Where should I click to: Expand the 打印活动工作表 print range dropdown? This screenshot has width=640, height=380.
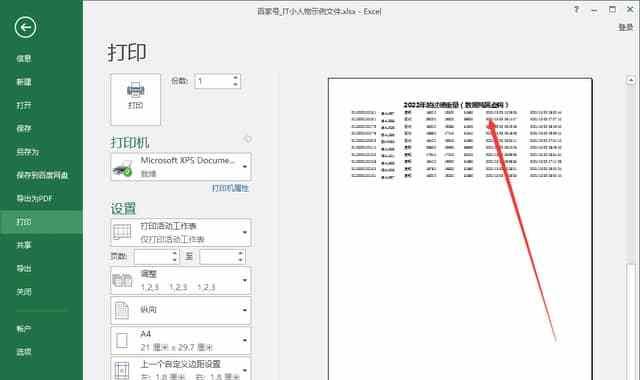(x=181, y=232)
